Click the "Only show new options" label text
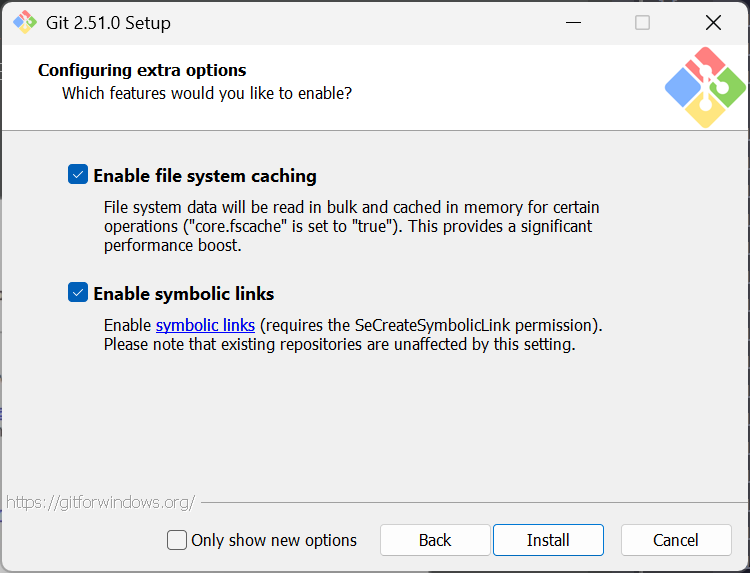Image resolution: width=750 pixels, height=573 pixels. pos(274,540)
